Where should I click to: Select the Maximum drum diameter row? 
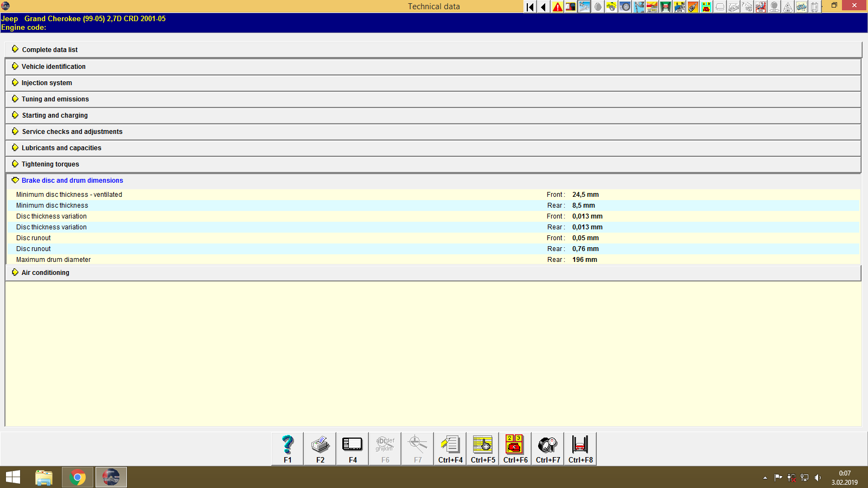[x=53, y=260]
